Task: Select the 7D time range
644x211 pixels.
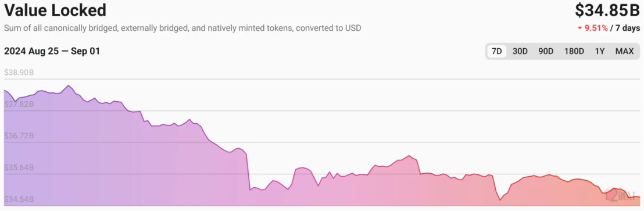Action: [496, 51]
